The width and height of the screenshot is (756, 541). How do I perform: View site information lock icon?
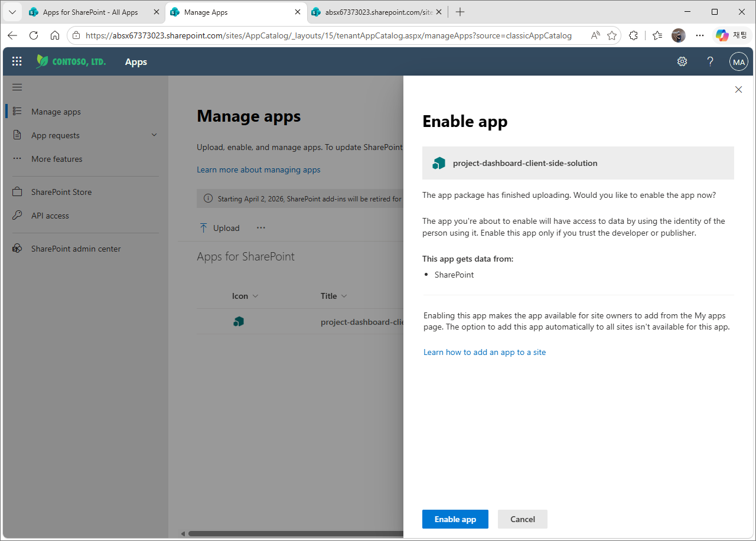point(76,35)
